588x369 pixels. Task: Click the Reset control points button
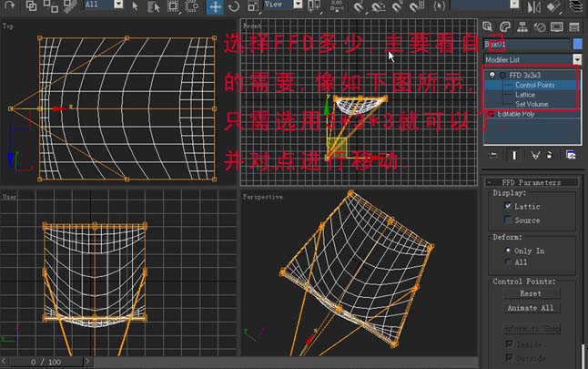pos(531,293)
